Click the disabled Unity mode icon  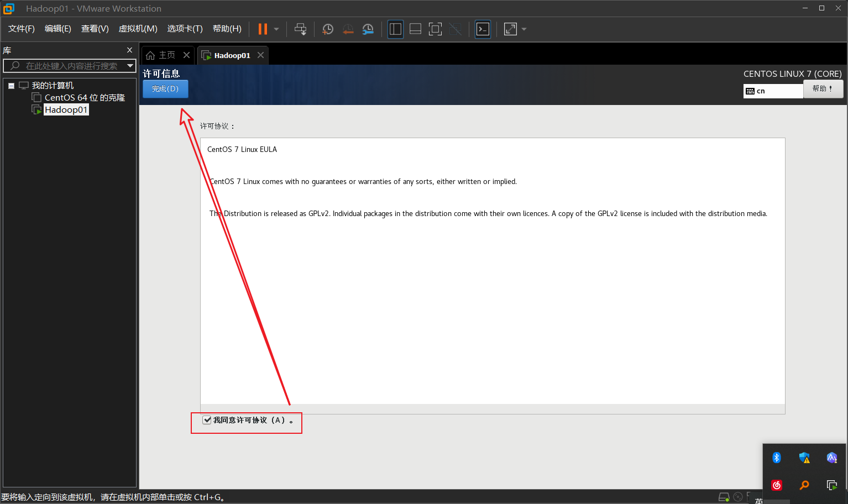[x=455, y=29]
